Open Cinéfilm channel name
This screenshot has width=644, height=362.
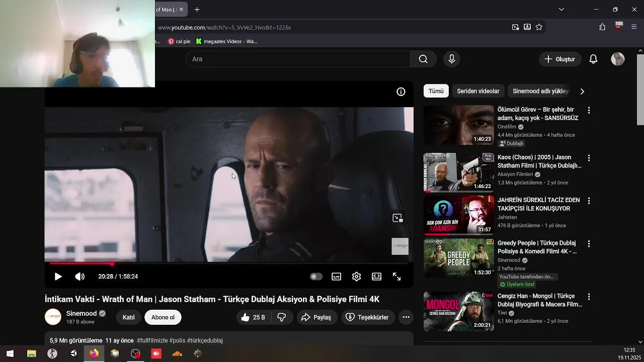[507, 127]
